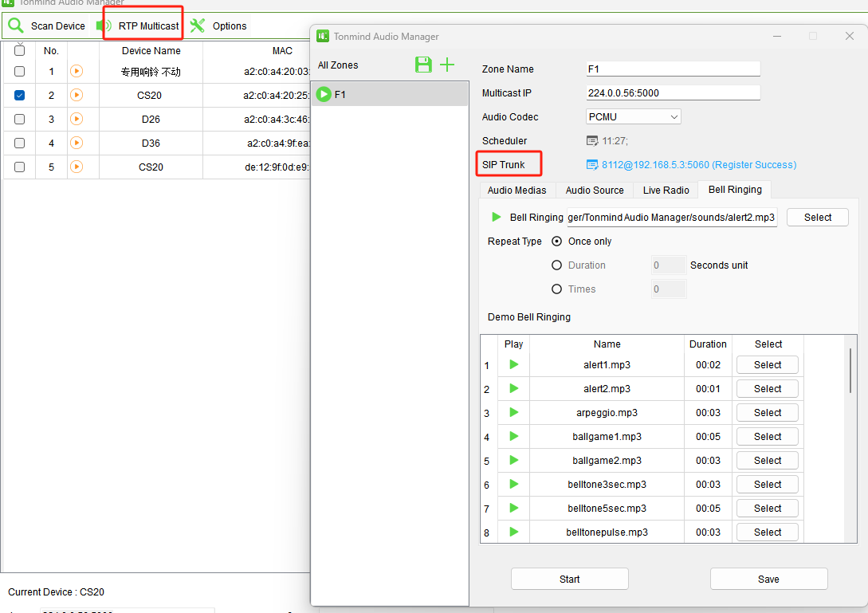Check the D36 device checkbox
868x613 pixels.
pyautogui.click(x=19, y=143)
